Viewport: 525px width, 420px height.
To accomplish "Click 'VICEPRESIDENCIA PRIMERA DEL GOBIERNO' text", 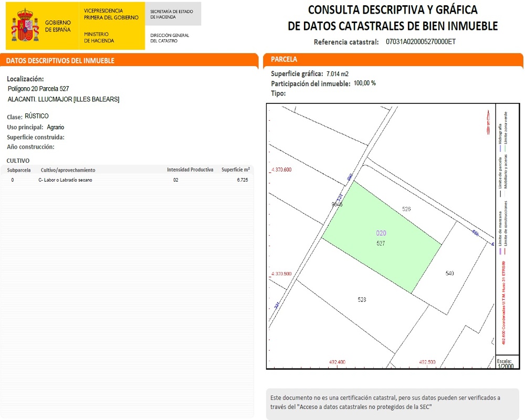I will click(x=111, y=14).
